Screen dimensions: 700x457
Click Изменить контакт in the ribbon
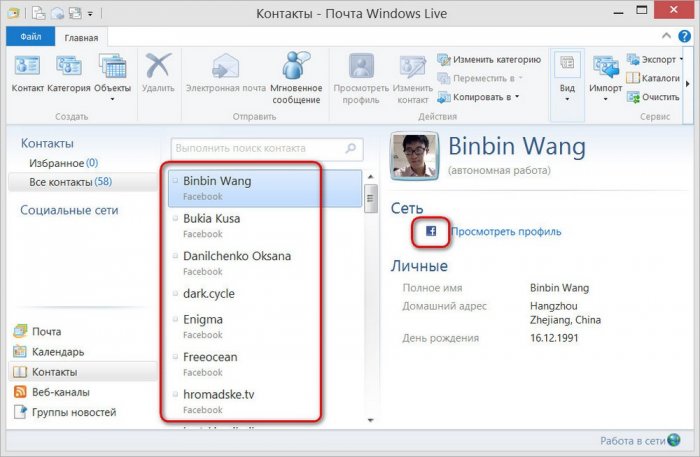412,78
